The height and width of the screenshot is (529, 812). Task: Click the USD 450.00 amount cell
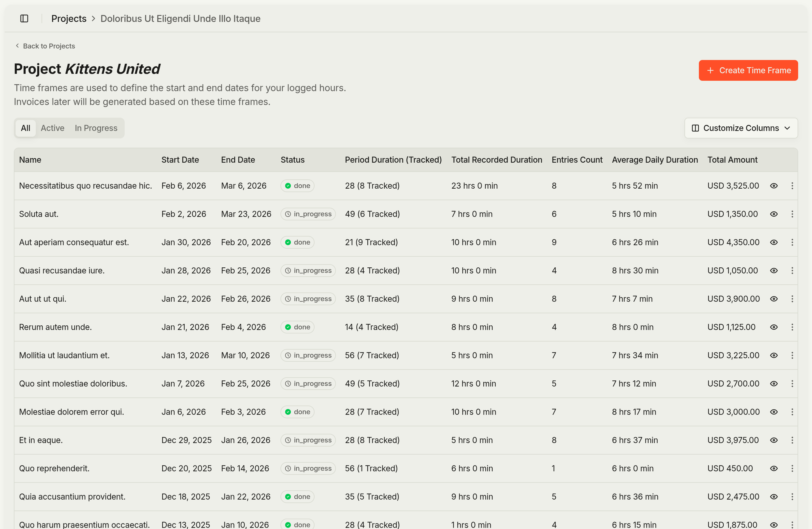coord(730,468)
